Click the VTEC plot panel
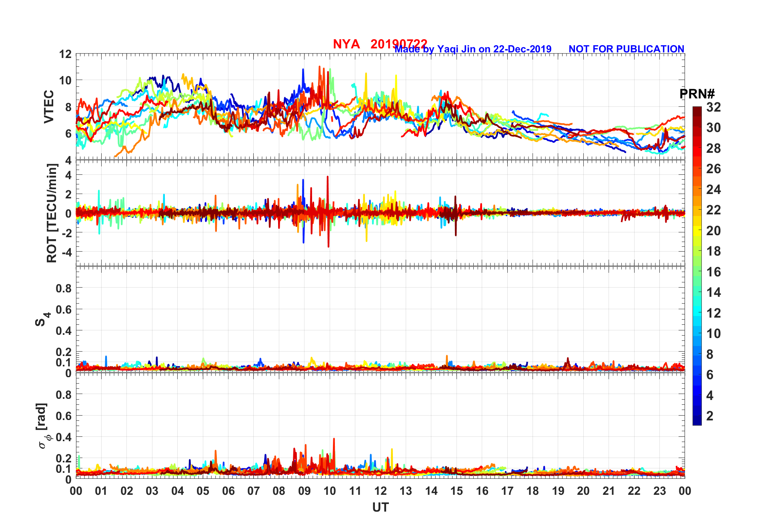Viewport: 761px width, 532px height. click(x=380, y=106)
